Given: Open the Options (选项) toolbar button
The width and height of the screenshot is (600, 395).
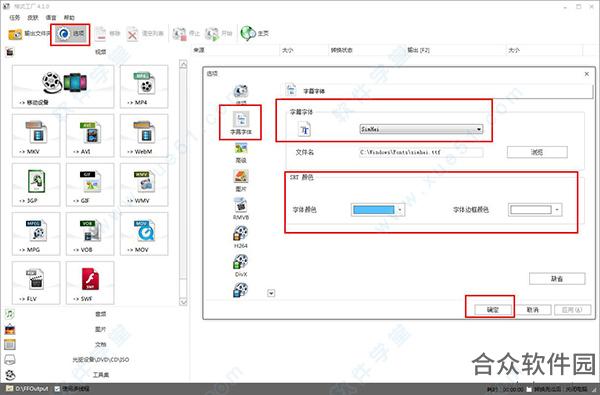Looking at the screenshot, I should pyautogui.click(x=70, y=34).
